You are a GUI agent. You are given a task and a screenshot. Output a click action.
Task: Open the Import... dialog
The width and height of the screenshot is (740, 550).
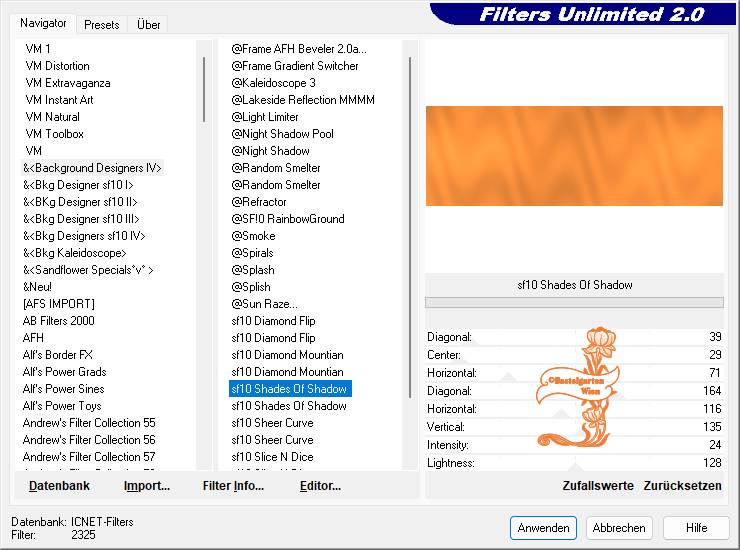coord(146,486)
